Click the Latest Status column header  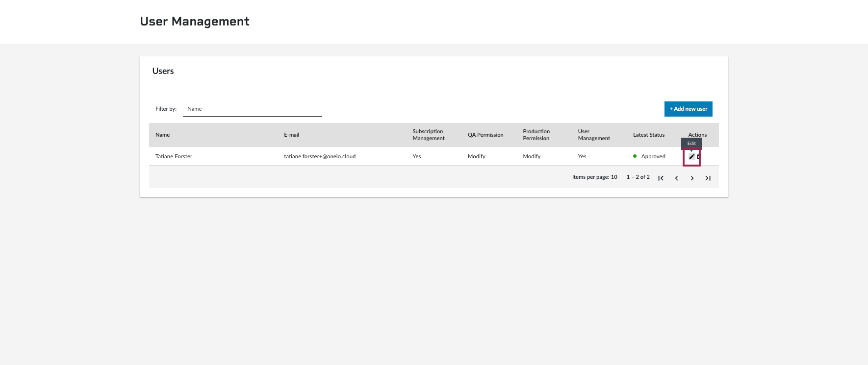click(649, 135)
